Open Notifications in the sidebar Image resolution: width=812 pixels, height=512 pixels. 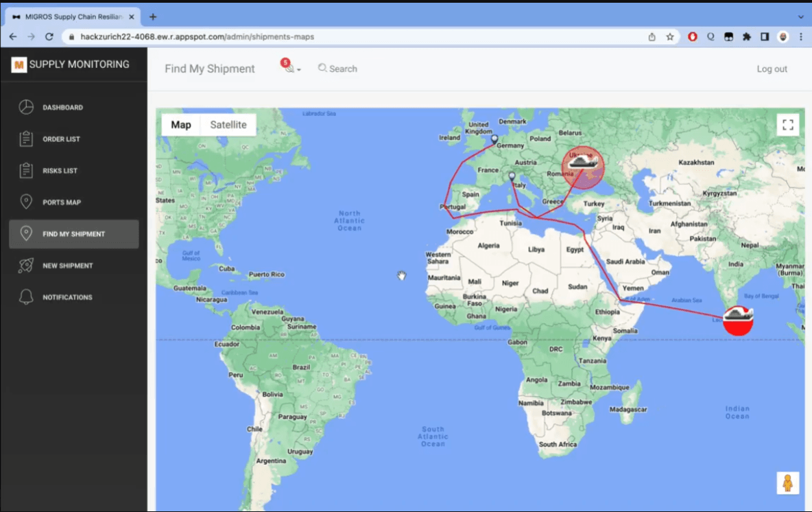(x=73, y=297)
